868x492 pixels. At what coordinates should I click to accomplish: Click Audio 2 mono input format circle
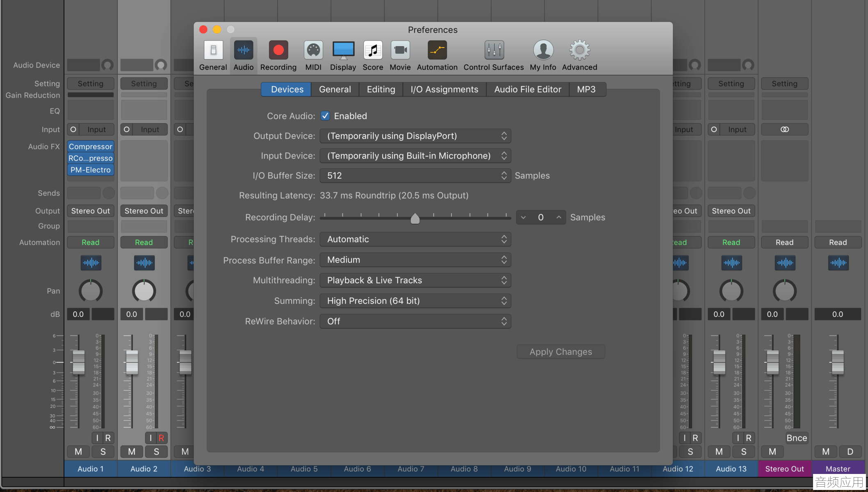(127, 130)
